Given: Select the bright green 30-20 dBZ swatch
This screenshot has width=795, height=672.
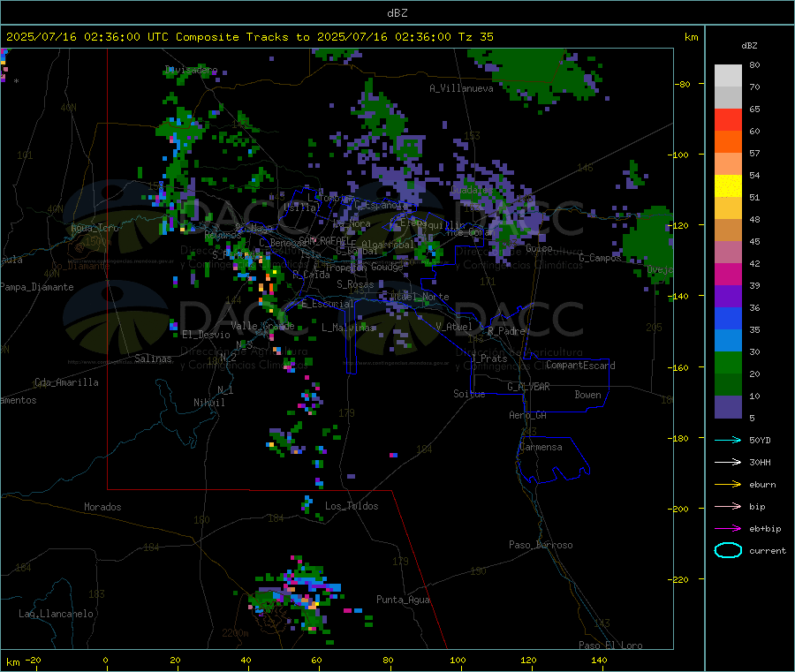Looking at the screenshot, I should 728,362.
